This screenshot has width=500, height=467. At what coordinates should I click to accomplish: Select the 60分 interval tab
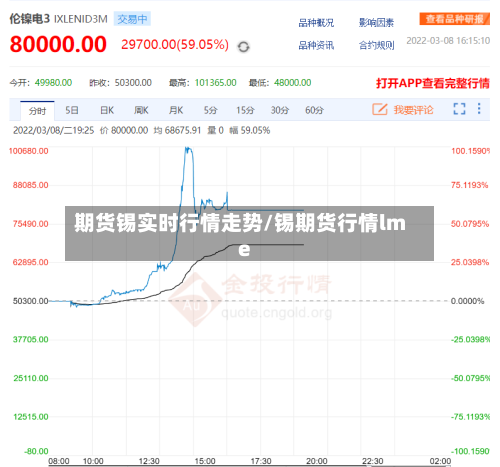point(314,110)
